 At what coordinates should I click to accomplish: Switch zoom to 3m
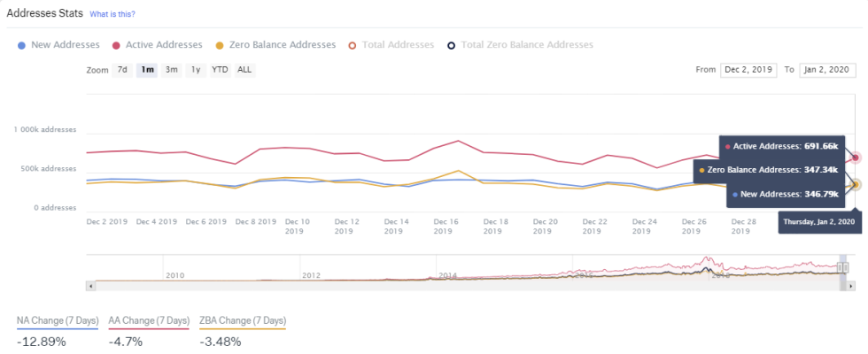point(172,69)
